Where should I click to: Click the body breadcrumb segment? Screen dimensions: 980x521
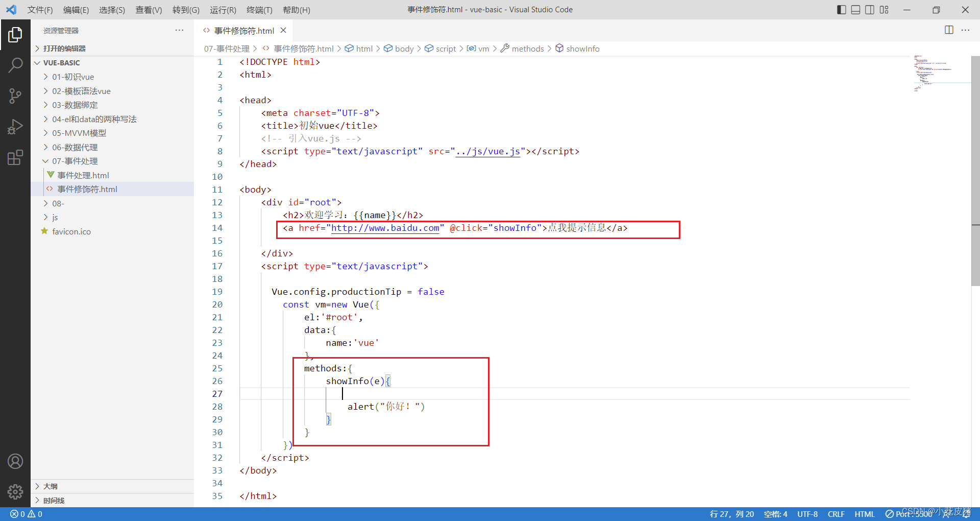tap(399, 49)
